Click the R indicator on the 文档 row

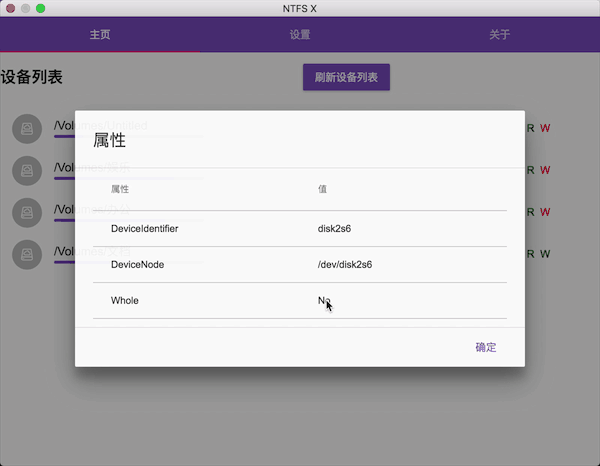tap(530, 254)
